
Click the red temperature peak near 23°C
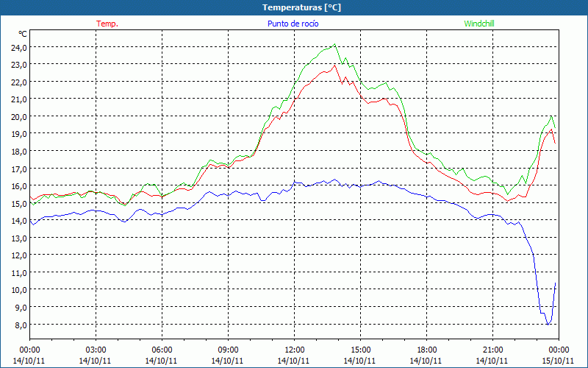[x=334, y=66]
